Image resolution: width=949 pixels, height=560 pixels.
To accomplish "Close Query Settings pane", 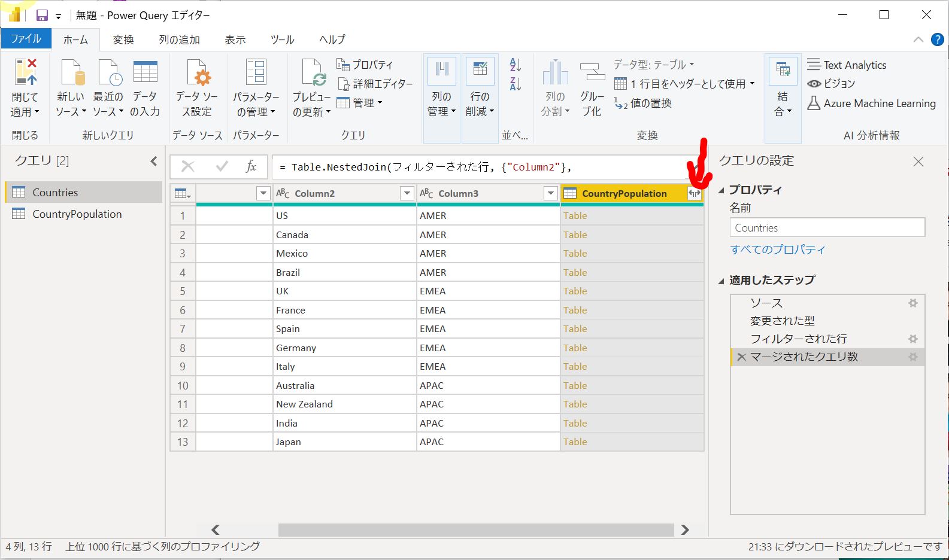I will (918, 161).
